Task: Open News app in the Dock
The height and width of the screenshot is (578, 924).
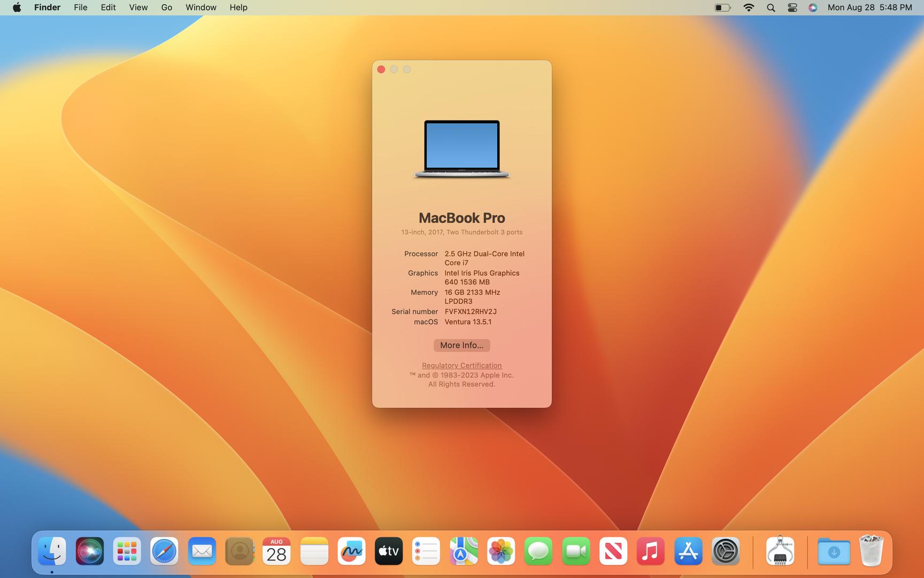Action: point(613,551)
